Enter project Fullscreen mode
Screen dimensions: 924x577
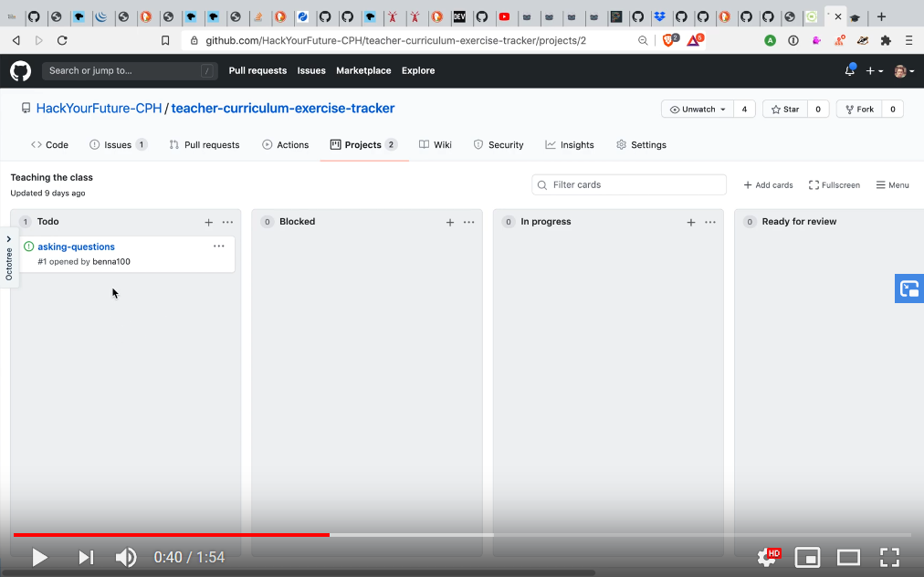click(x=834, y=185)
